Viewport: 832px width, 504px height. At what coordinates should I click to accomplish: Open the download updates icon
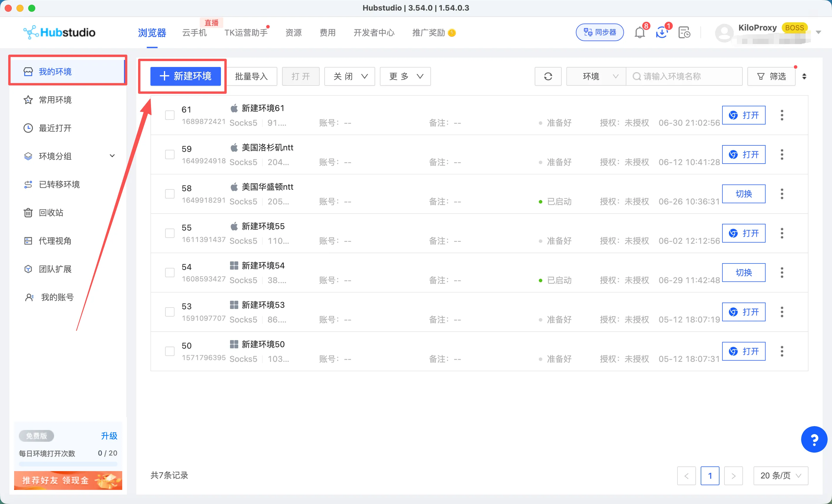pos(662,32)
